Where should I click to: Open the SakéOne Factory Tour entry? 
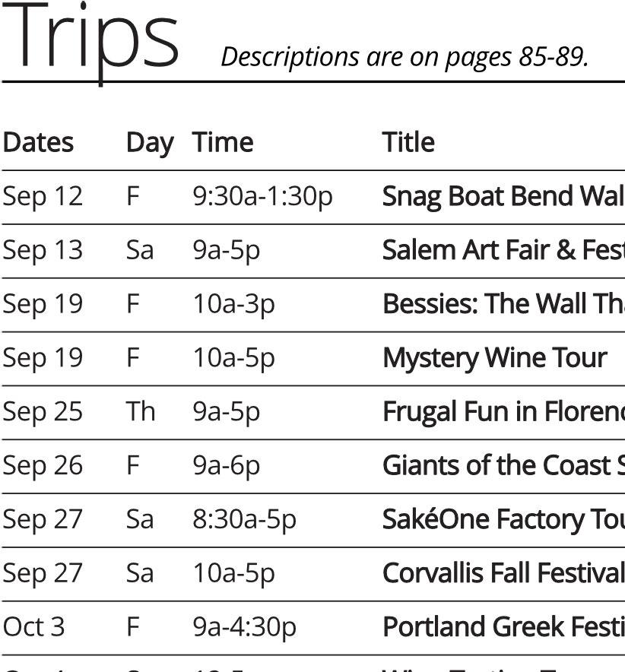coord(502,520)
